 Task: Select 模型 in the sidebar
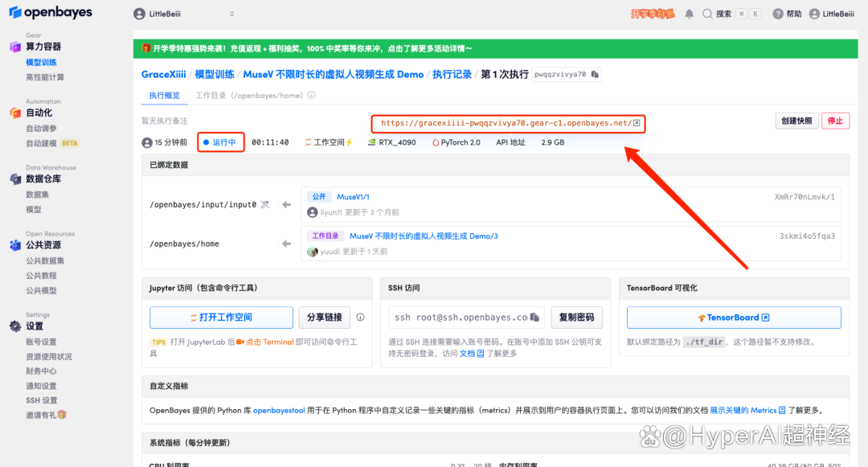click(x=33, y=209)
